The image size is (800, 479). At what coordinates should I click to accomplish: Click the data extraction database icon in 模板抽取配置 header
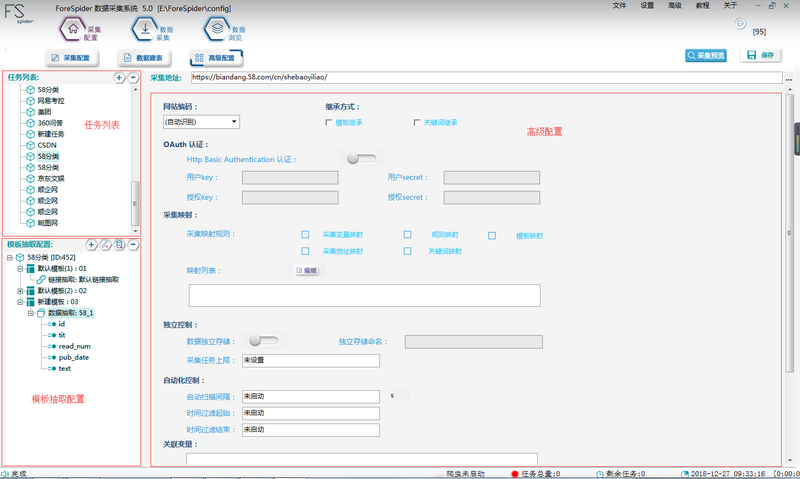[x=119, y=245]
